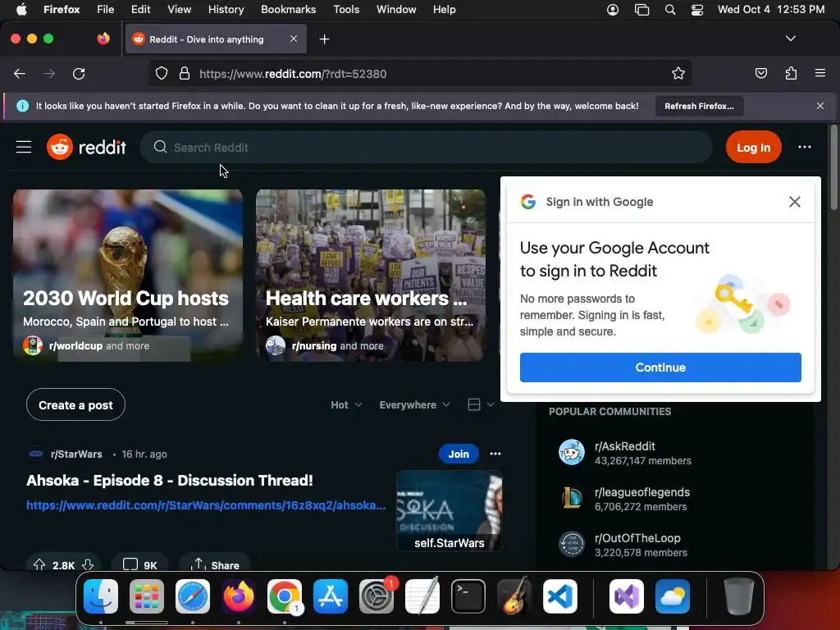
Task: Open the Hot sort dropdown
Action: pos(346,405)
